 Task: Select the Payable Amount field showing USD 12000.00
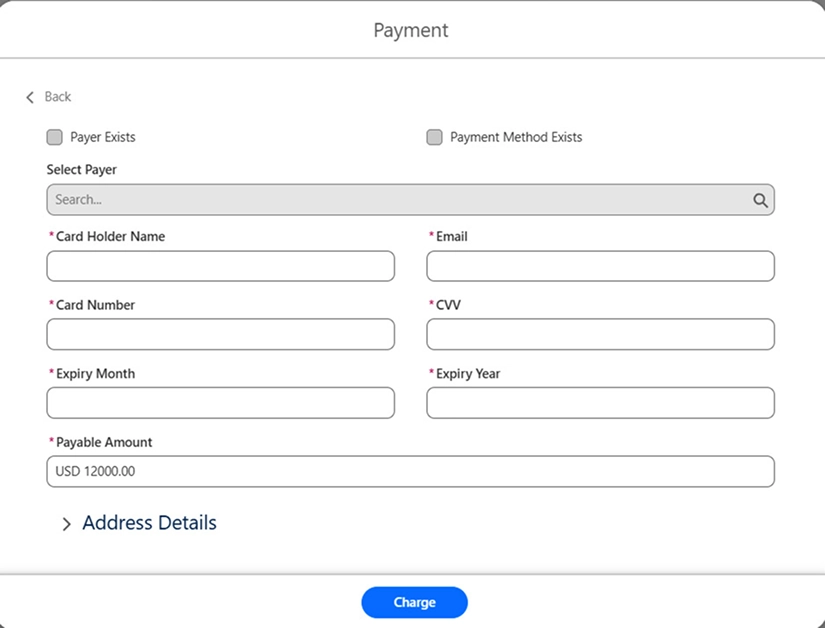tap(410, 471)
